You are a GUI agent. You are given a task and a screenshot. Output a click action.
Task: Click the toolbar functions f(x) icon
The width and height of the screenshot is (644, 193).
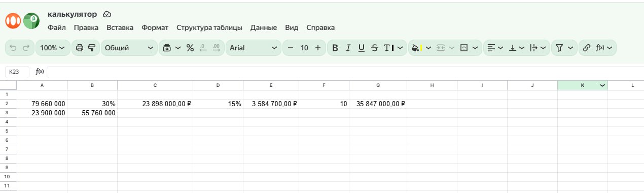click(600, 48)
